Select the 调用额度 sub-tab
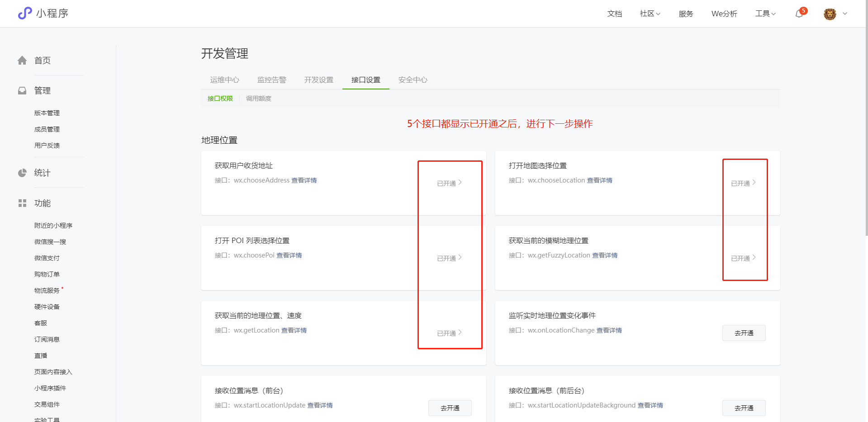The width and height of the screenshot is (868, 422). pos(258,98)
